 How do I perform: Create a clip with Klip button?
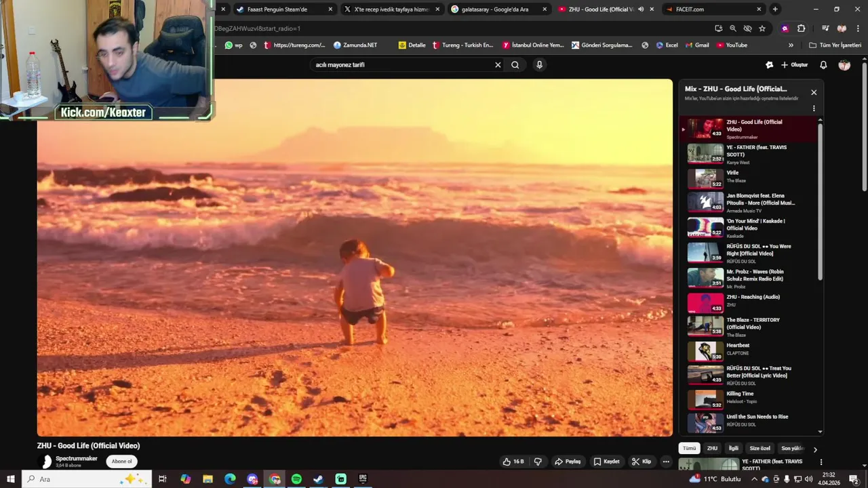[x=642, y=462]
